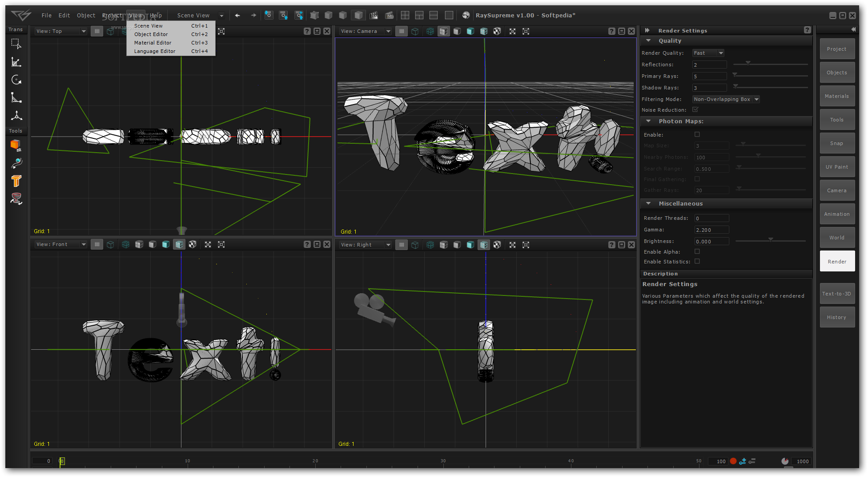Click the undo back arrow

pyautogui.click(x=237, y=16)
